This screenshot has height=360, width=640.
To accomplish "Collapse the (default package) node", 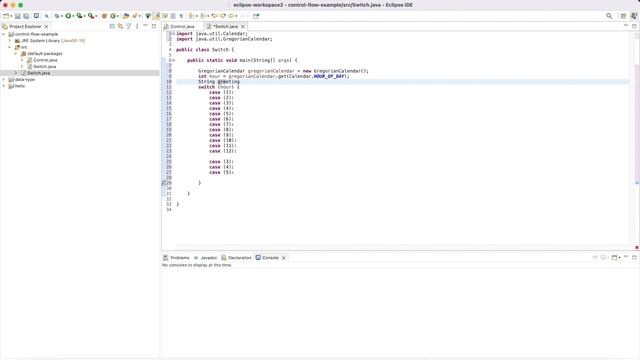I will click(16, 53).
